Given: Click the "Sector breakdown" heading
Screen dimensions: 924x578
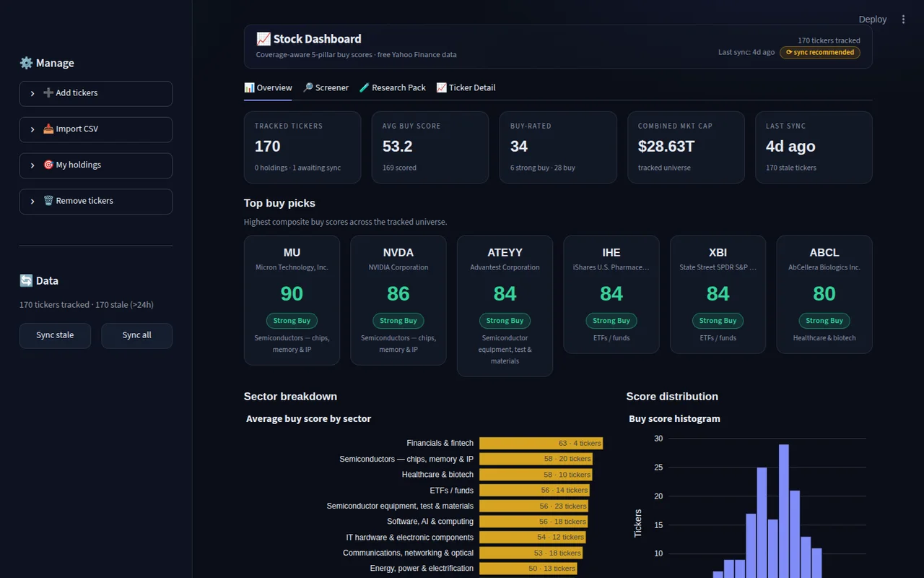Looking at the screenshot, I should coord(290,396).
